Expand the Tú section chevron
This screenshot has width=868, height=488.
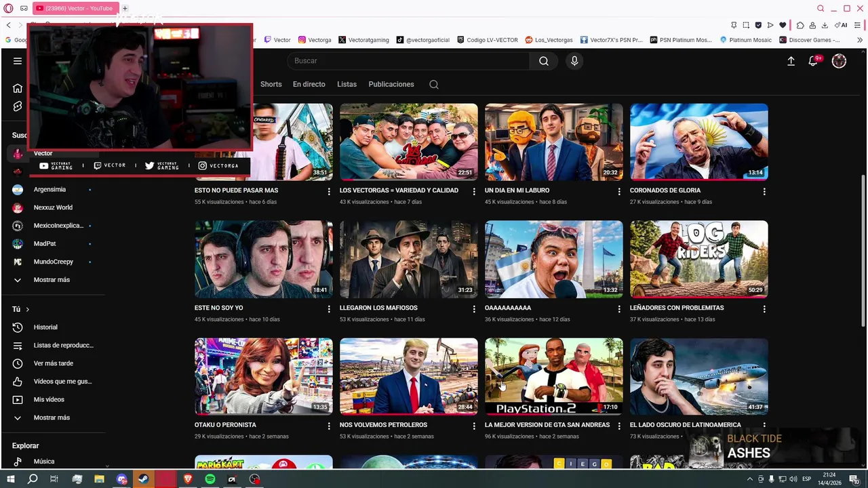tap(28, 310)
